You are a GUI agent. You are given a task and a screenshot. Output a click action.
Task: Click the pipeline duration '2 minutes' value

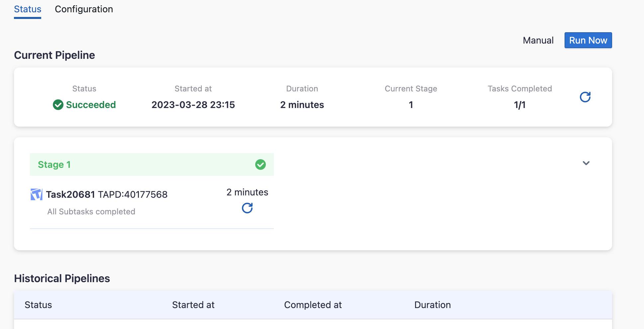click(x=302, y=105)
